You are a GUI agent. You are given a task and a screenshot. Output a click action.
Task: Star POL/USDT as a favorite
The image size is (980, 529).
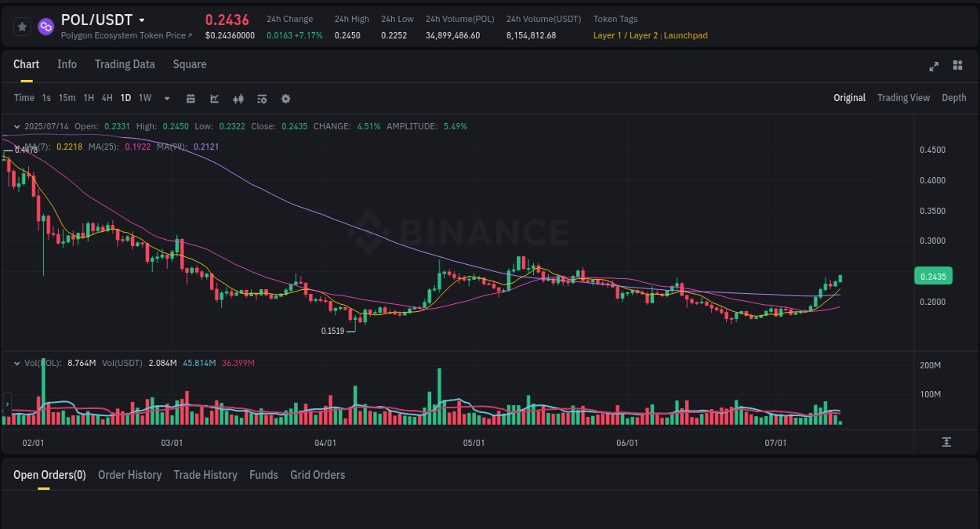click(21, 26)
